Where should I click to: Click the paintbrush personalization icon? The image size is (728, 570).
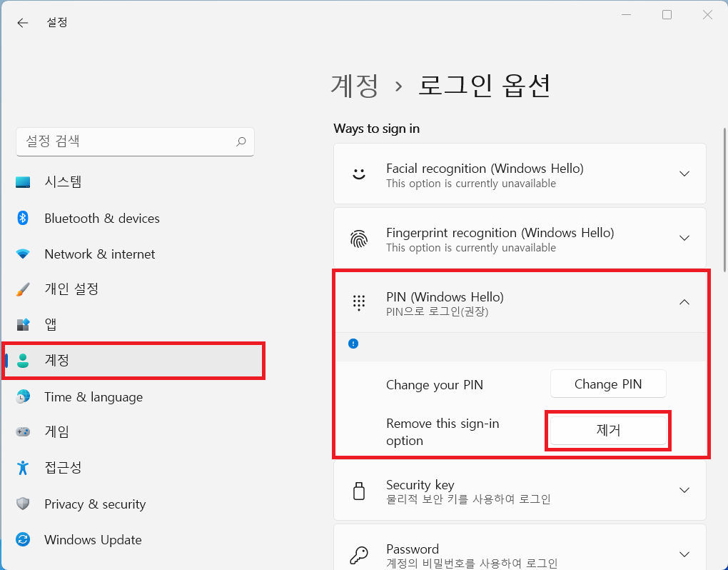point(23,289)
